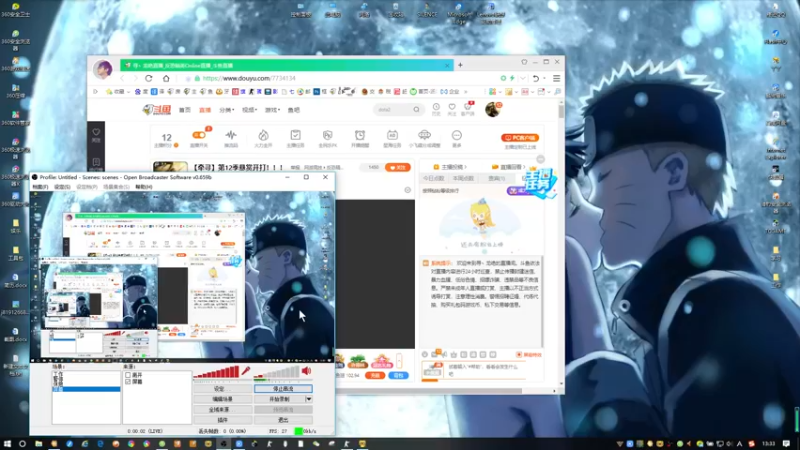The image size is (800, 450).
Task: Open the browser home page
Action: click(166, 78)
